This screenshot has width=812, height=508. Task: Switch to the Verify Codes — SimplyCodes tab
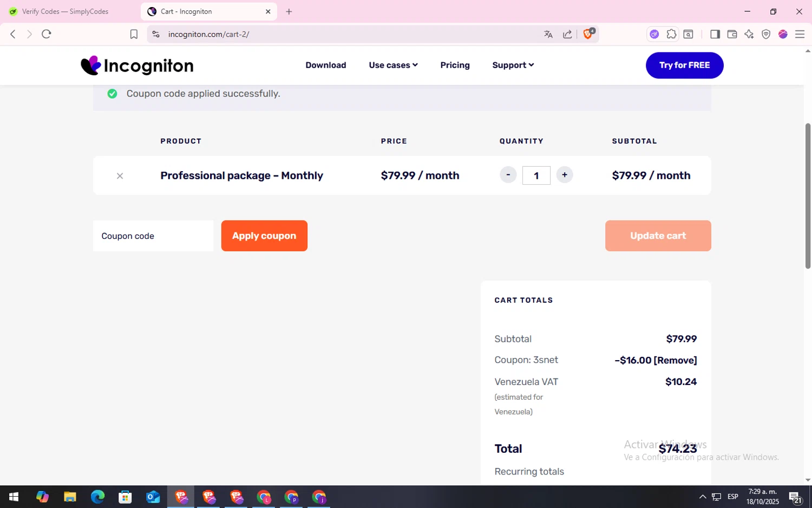pyautogui.click(x=65, y=11)
